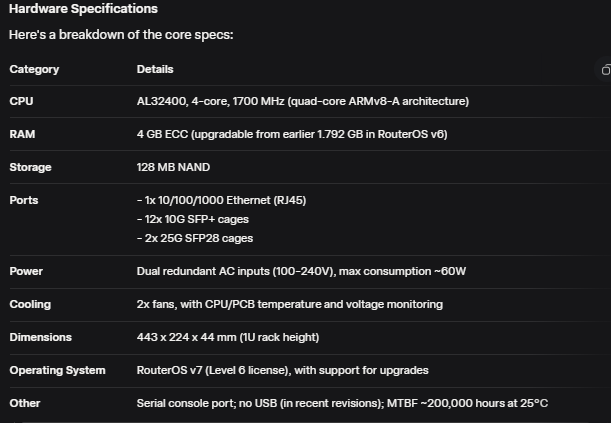611x423 pixels.
Task: Click the dual redundant AC inputs text
Action: [x=301, y=271]
